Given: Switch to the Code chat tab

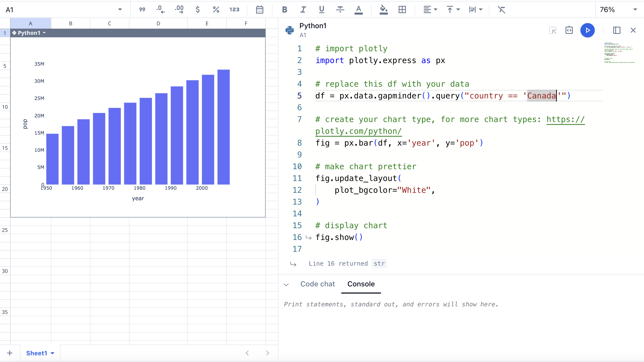Looking at the screenshot, I should point(317,284).
